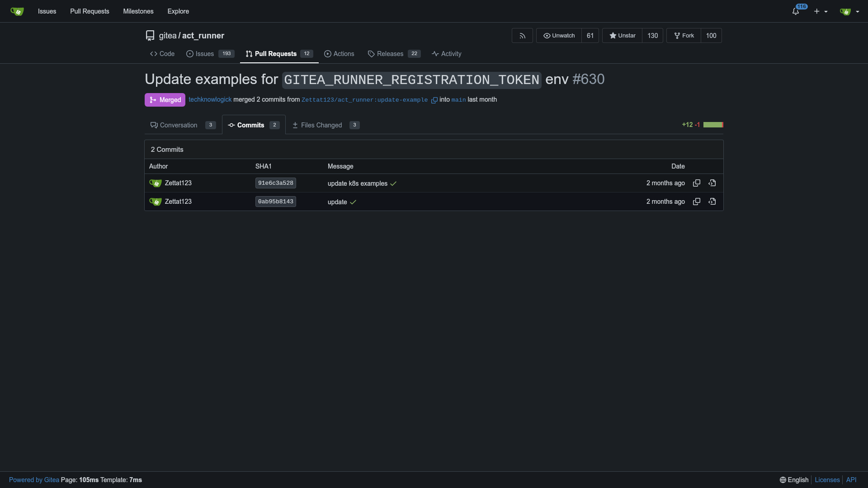Open commit 91e6c3a528

(x=276, y=183)
